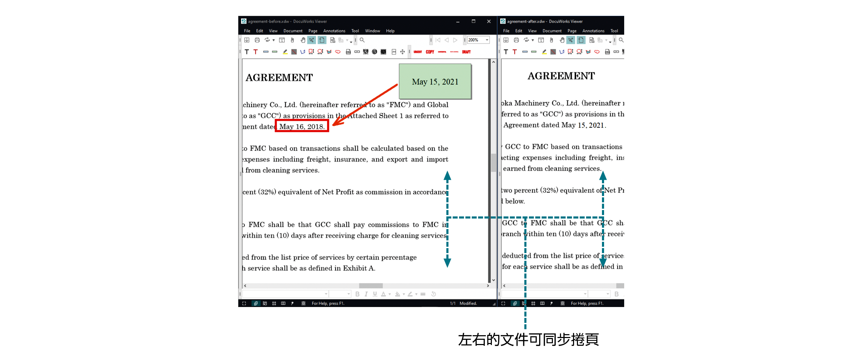This screenshot has width=868, height=356.
Task: Click the yellow highlighter marker tool in left toolbar
Action: (285, 52)
